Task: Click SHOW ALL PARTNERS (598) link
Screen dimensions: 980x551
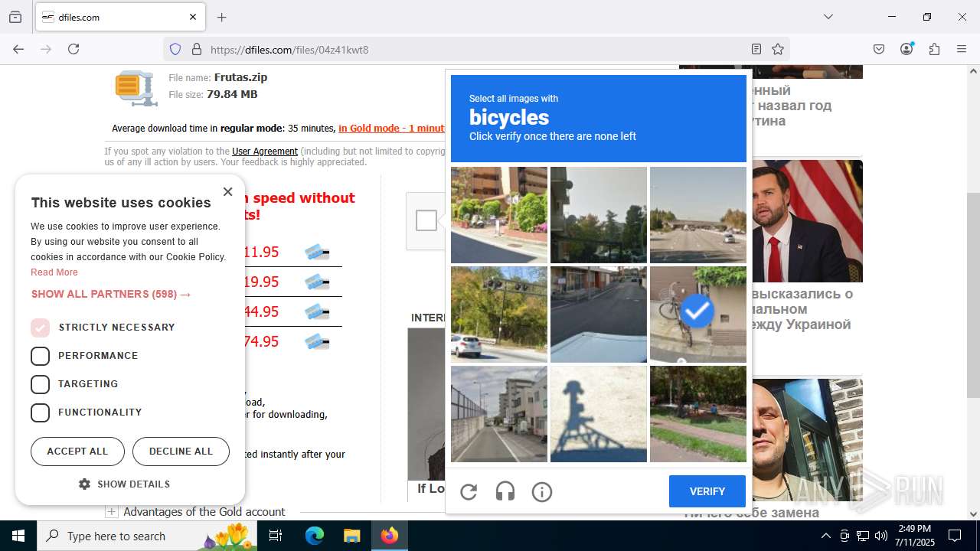Action: pos(111,294)
